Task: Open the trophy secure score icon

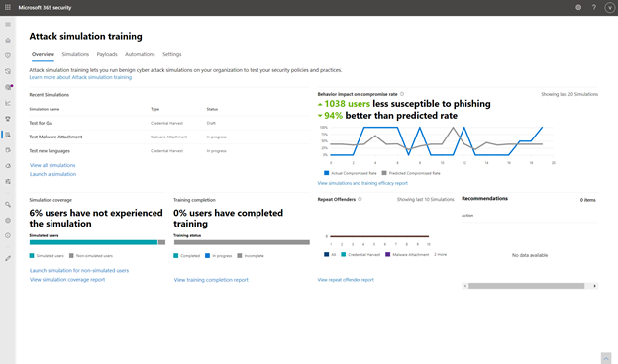Action: tap(8, 119)
